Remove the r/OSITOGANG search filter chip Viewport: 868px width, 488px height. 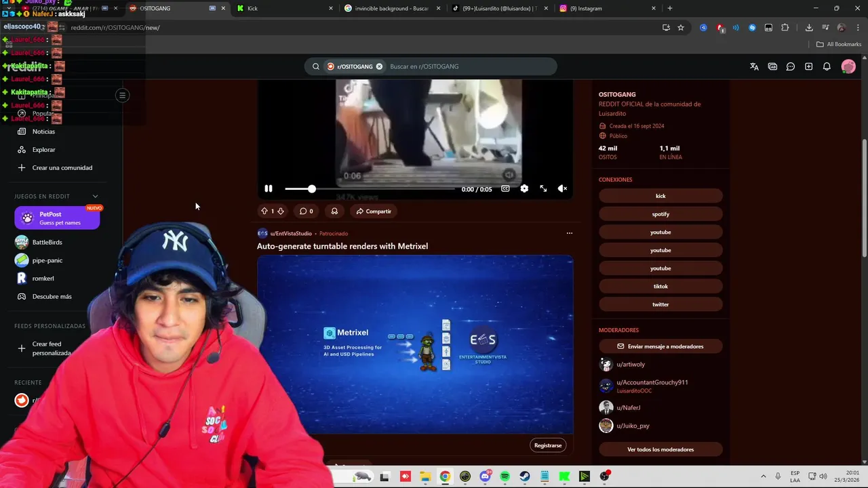tap(379, 66)
